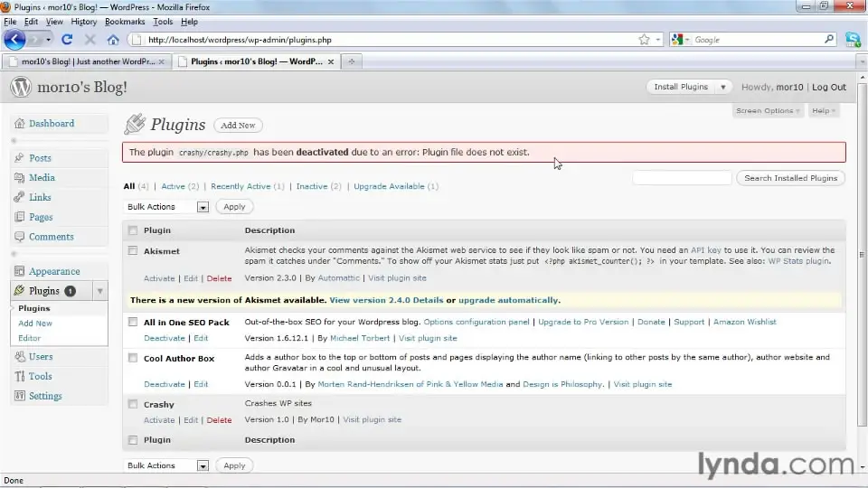This screenshot has height=488, width=868.
Task: Open the Bookmarks menu
Action: pyautogui.click(x=125, y=22)
